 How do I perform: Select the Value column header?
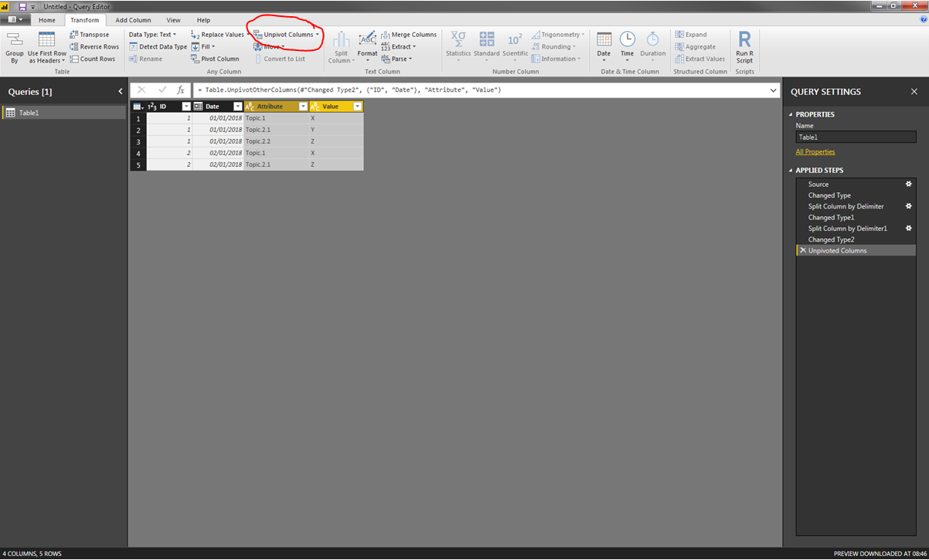point(336,107)
